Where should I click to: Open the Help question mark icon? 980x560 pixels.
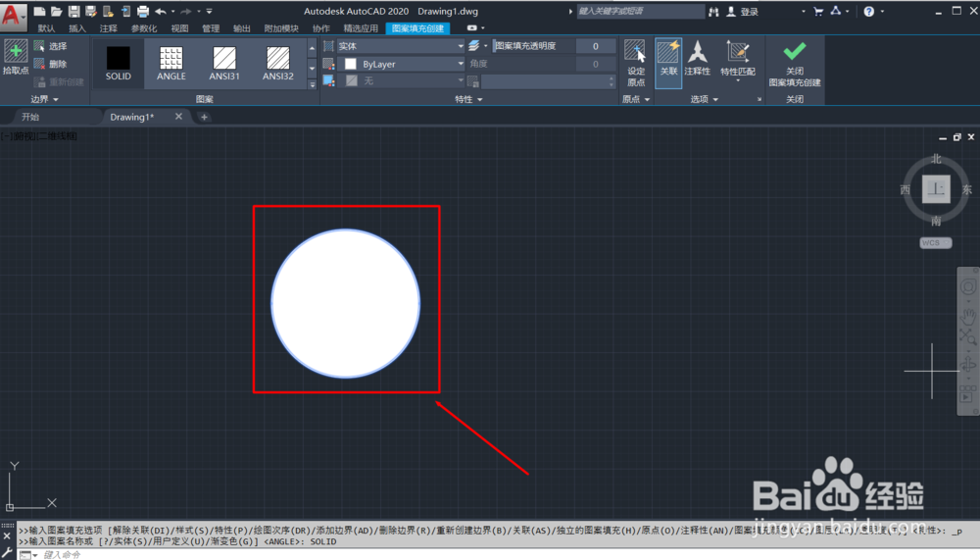pos(868,11)
